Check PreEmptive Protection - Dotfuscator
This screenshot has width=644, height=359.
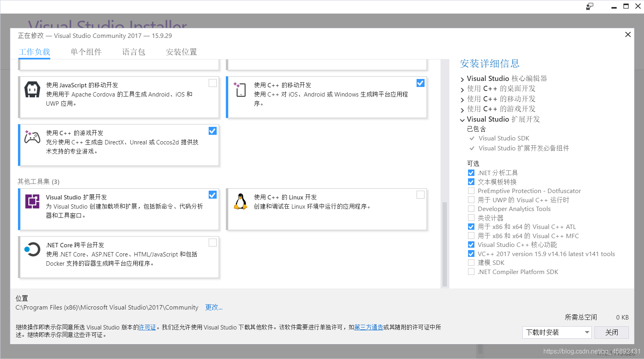pyautogui.click(x=471, y=191)
